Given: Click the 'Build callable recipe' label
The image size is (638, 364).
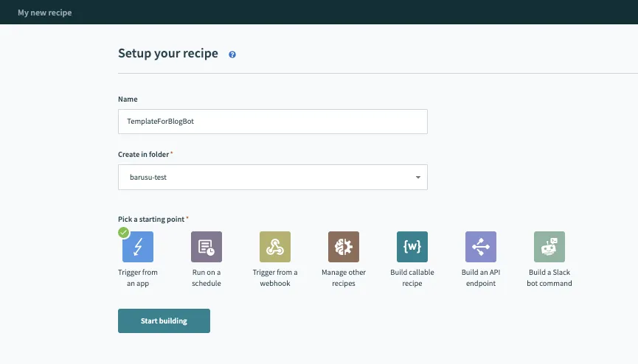Looking at the screenshot, I should (x=412, y=278).
